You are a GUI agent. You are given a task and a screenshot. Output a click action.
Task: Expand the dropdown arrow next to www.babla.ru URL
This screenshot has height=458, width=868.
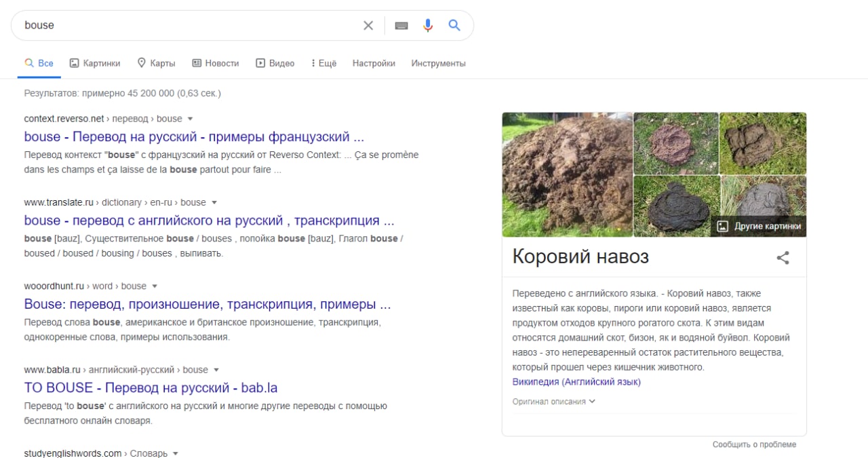(216, 370)
